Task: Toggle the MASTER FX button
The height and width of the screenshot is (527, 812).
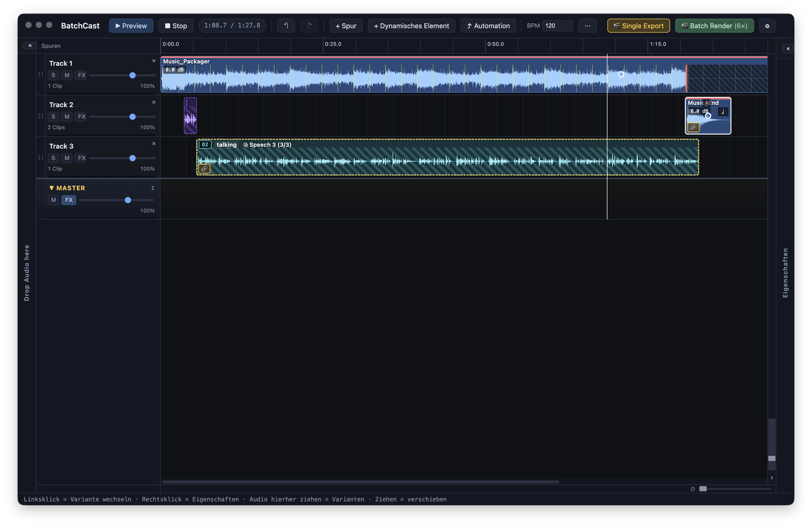Action: pyautogui.click(x=69, y=200)
